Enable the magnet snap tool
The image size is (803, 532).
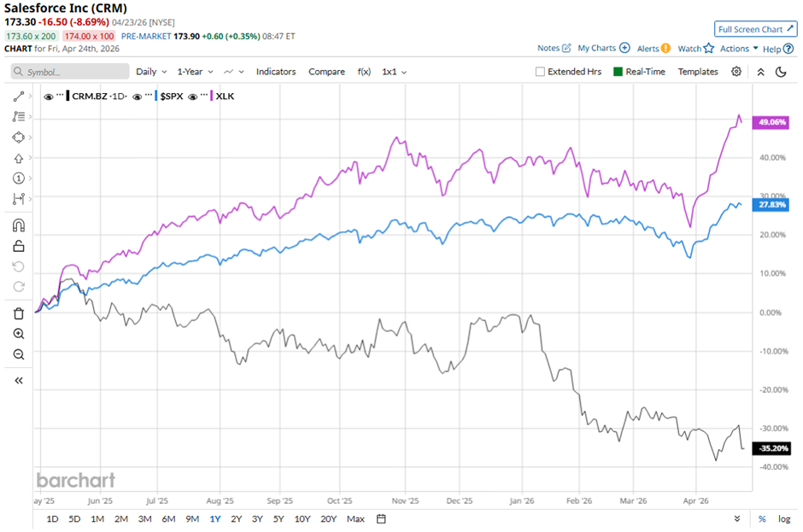(19, 226)
